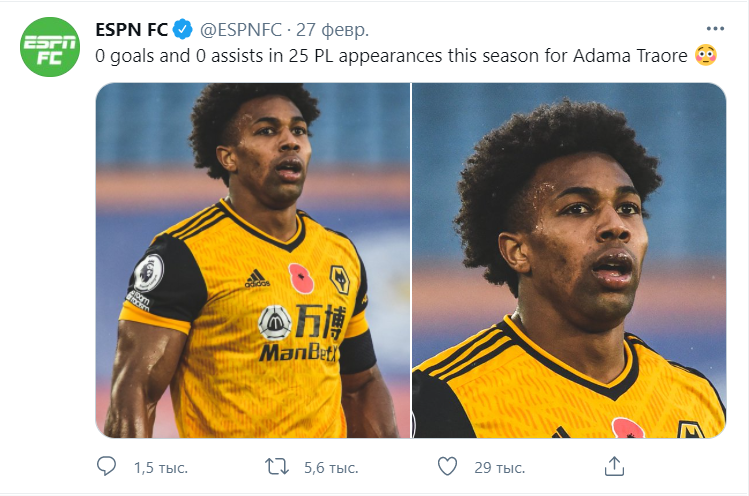This screenshot has width=749, height=496.
Task: Click the flushed face emoji in the tweet
Action: [705, 56]
